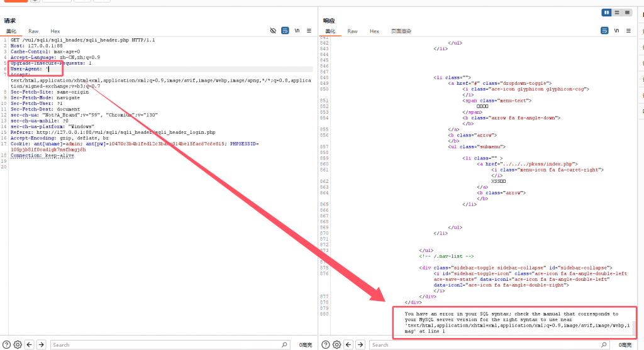644x350 pixels.
Task: Open request editor hamburger menu
Action: coord(309,31)
